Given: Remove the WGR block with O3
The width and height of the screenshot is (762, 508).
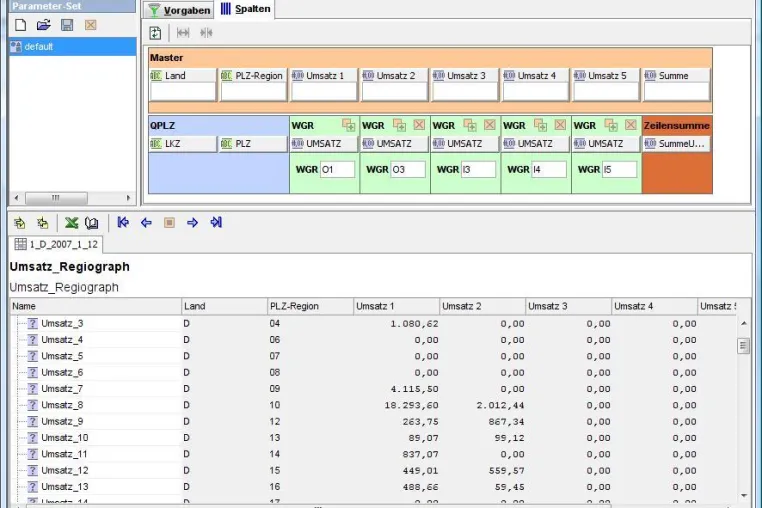Looking at the screenshot, I should (419, 125).
